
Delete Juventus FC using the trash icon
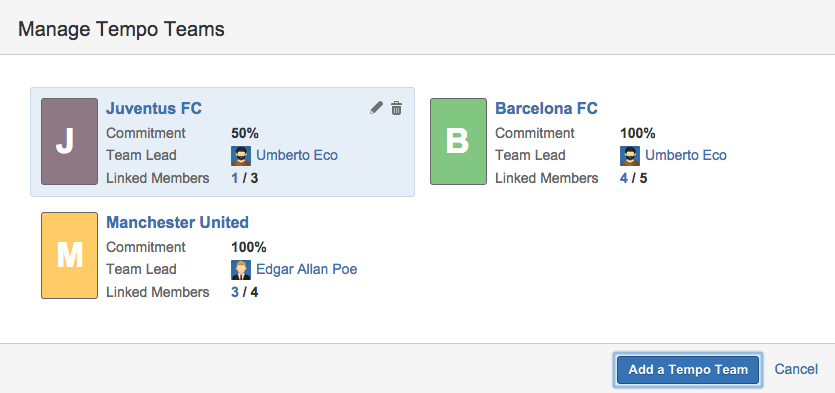pos(396,108)
